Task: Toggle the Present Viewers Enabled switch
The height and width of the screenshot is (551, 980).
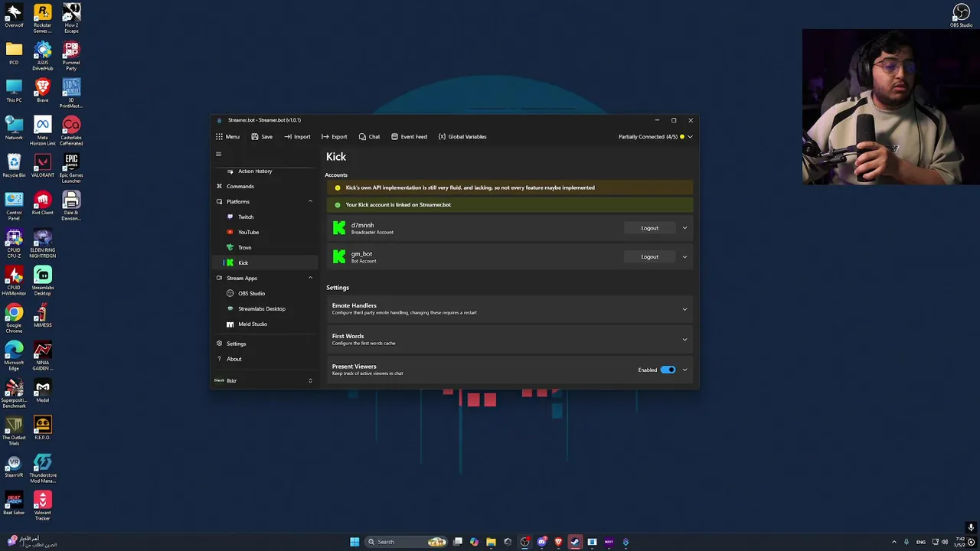Action: point(668,370)
